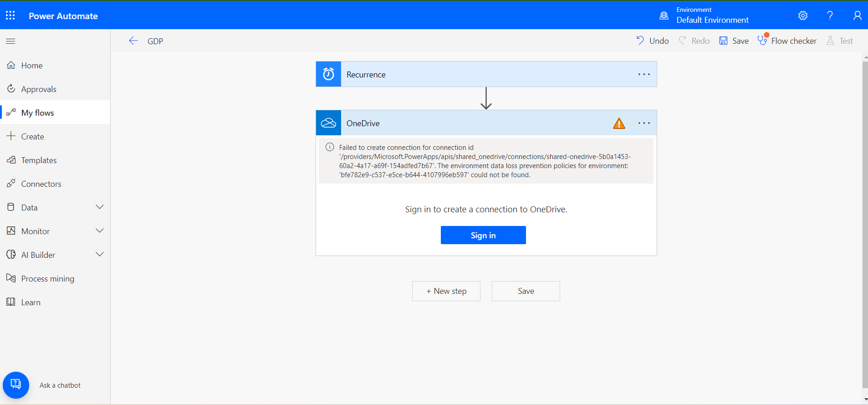The width and height of the screenshot is (868, 405).
Task: Click 'Sign in to create a connection' text
Action: tap(486, 209)
